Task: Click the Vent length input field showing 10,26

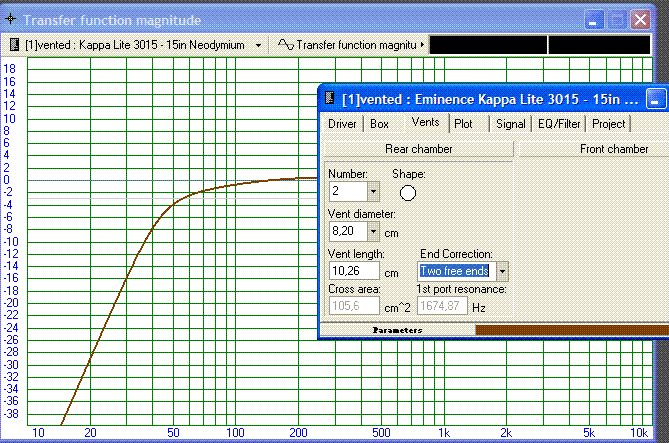Action: click(x=354, y=271)
